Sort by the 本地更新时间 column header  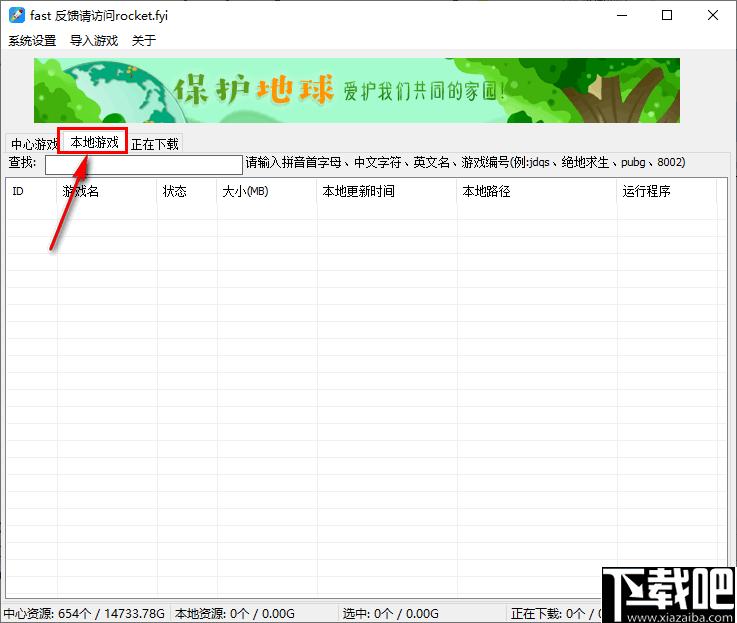tap(386, 191)
